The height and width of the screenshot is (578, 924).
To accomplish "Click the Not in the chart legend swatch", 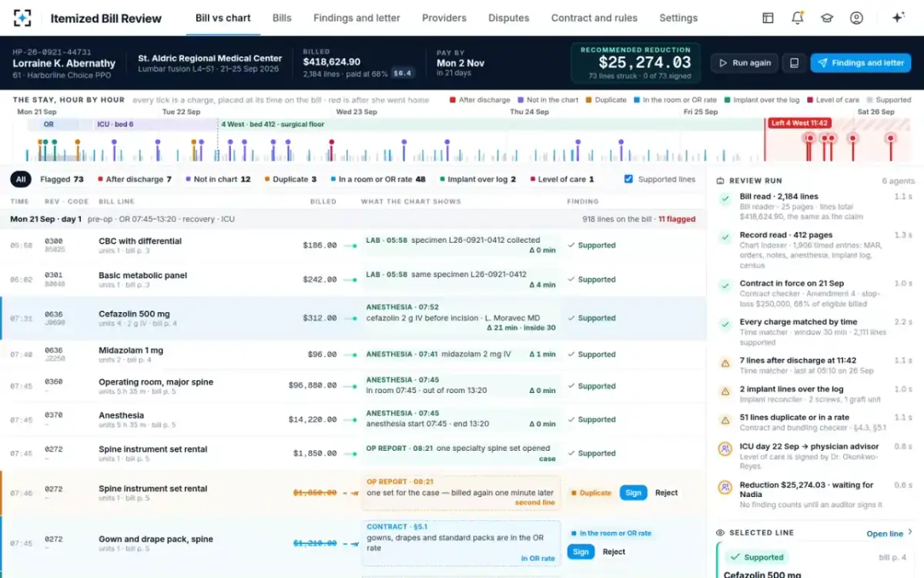I will [521, 100].
